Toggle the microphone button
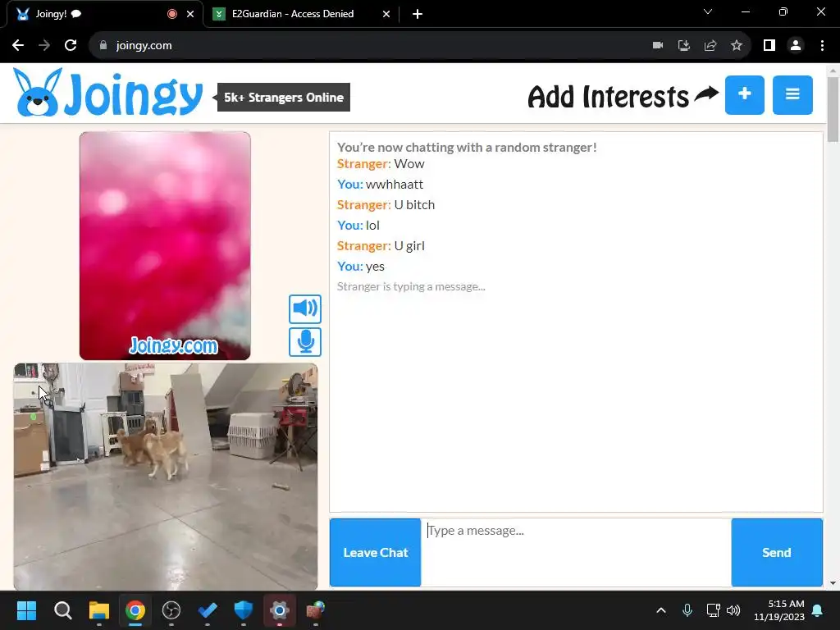840x630 pixels. pos(305,342)
